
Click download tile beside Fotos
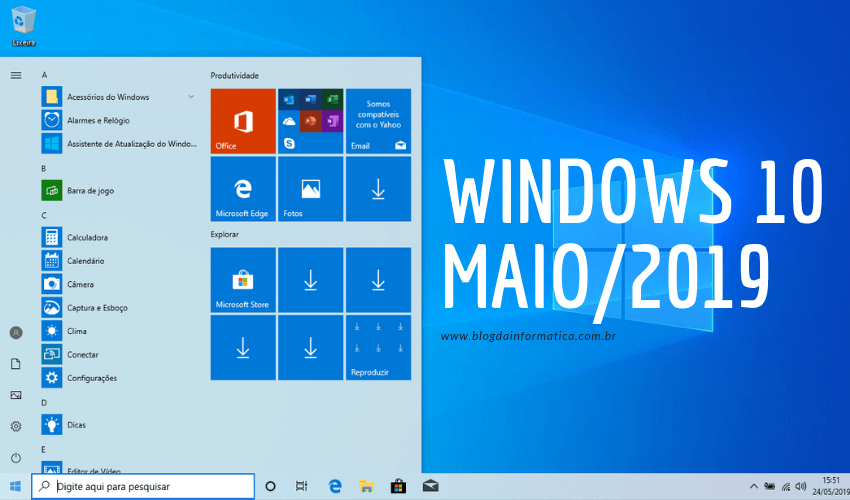[x=378, y=189]
